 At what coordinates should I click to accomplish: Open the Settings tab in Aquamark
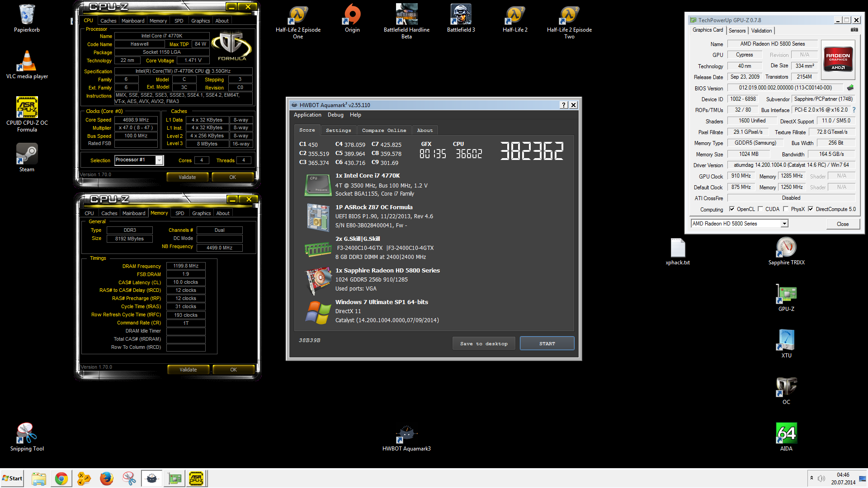339,130
